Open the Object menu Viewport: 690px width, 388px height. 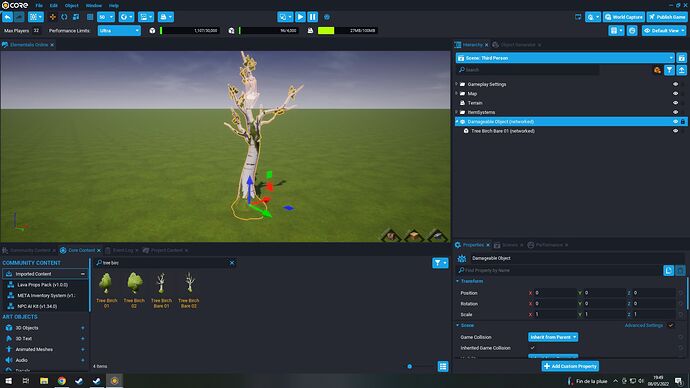click(71, 6)
